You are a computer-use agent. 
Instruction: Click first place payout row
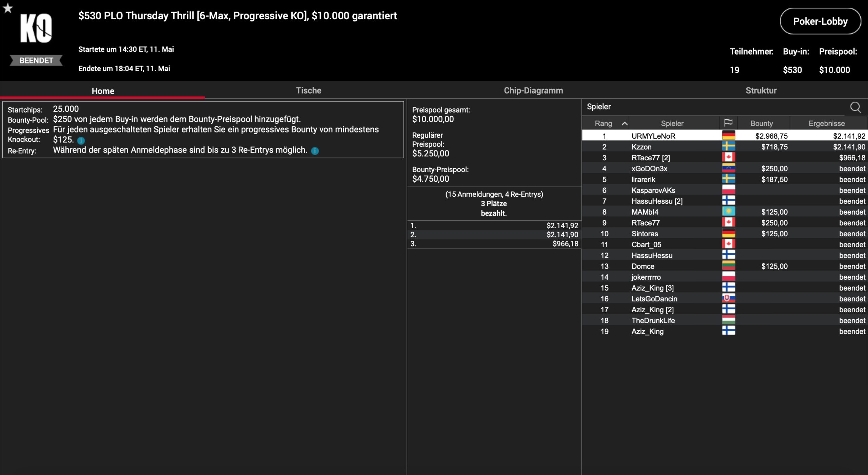click(494, 225)
